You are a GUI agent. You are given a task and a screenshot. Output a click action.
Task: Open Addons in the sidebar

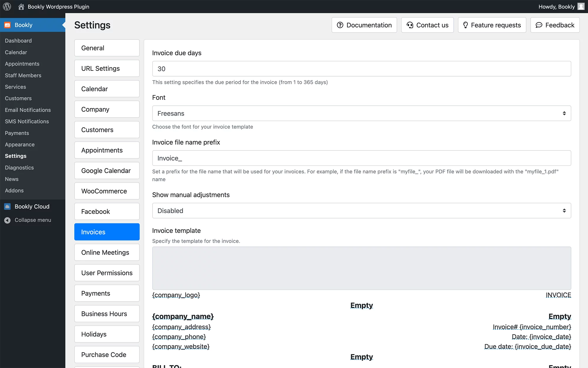(14, 190)
